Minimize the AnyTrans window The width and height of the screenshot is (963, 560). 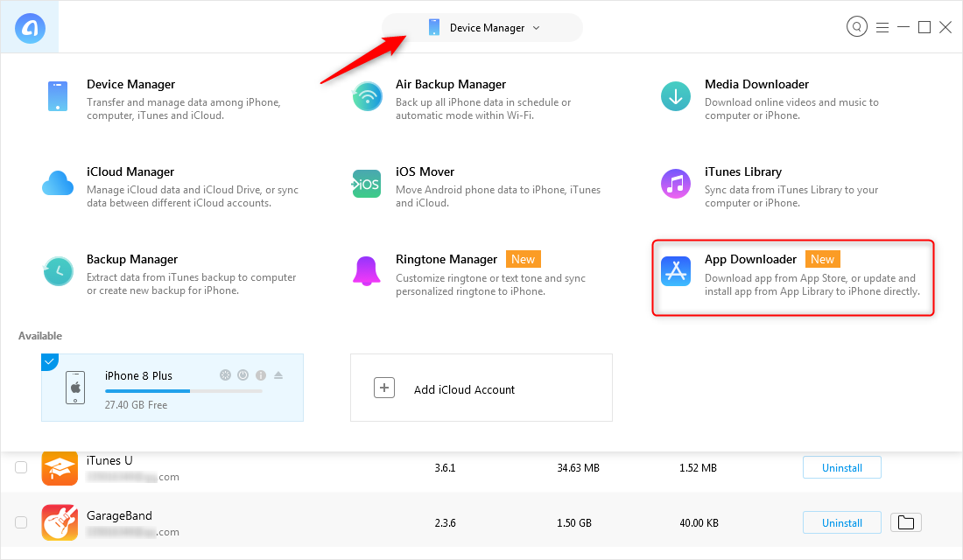pyautogui.click(x=903, y=27)
